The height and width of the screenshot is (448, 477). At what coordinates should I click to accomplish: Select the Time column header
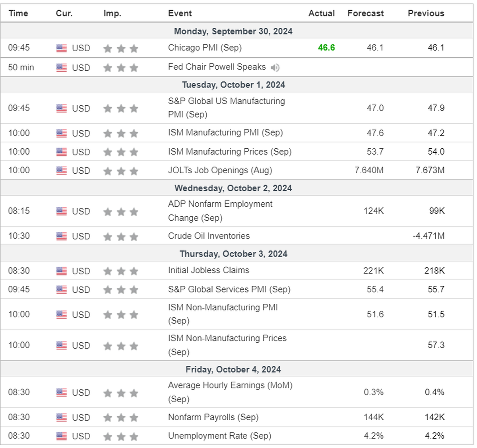pos(18,13)
